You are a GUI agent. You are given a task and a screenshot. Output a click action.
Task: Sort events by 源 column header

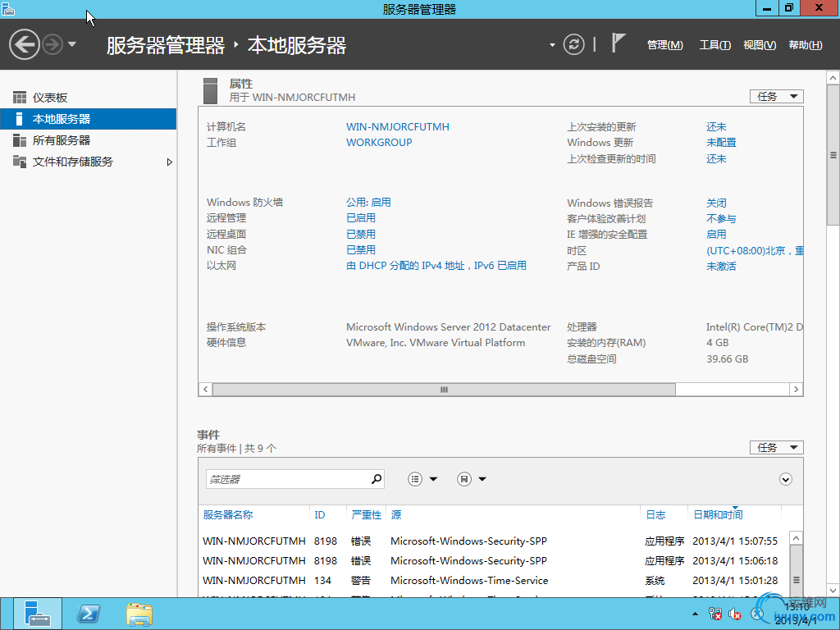(396, 515)
